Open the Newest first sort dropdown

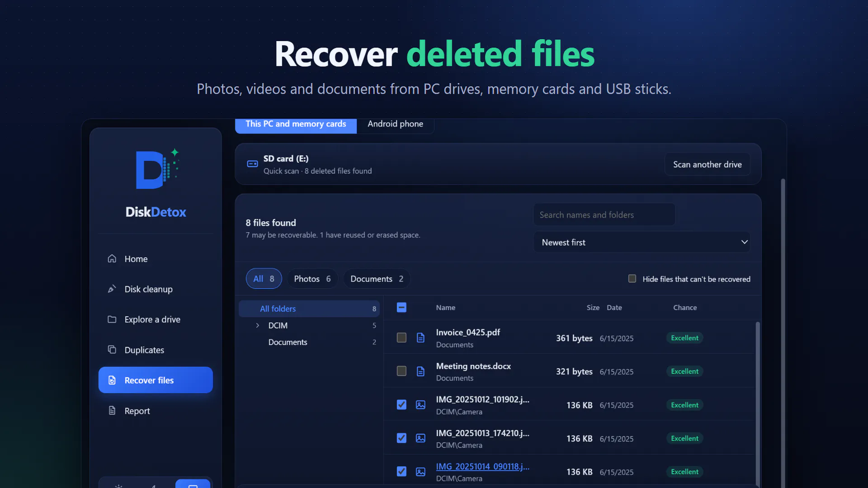click(642, 242)
